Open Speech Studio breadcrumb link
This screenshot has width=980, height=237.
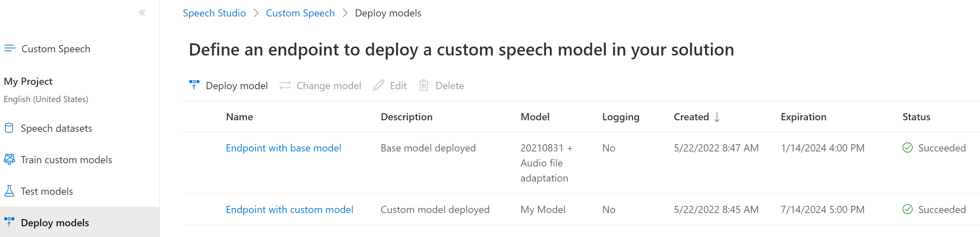coord(214,13)
